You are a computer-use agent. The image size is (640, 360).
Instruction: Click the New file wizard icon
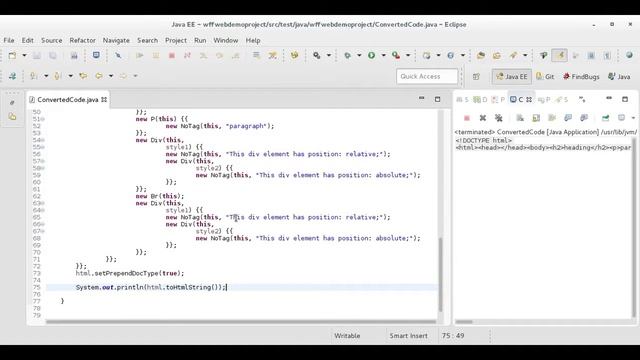(12, 56)
